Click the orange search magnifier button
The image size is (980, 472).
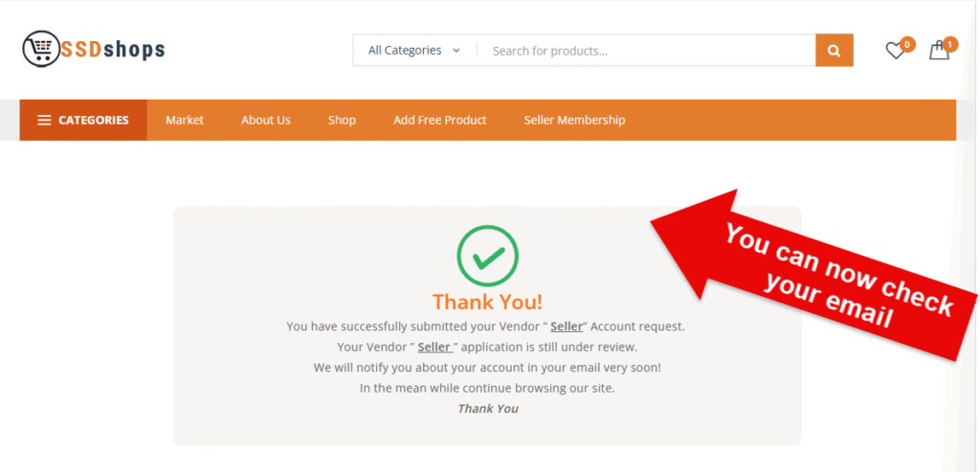(834, 51)
